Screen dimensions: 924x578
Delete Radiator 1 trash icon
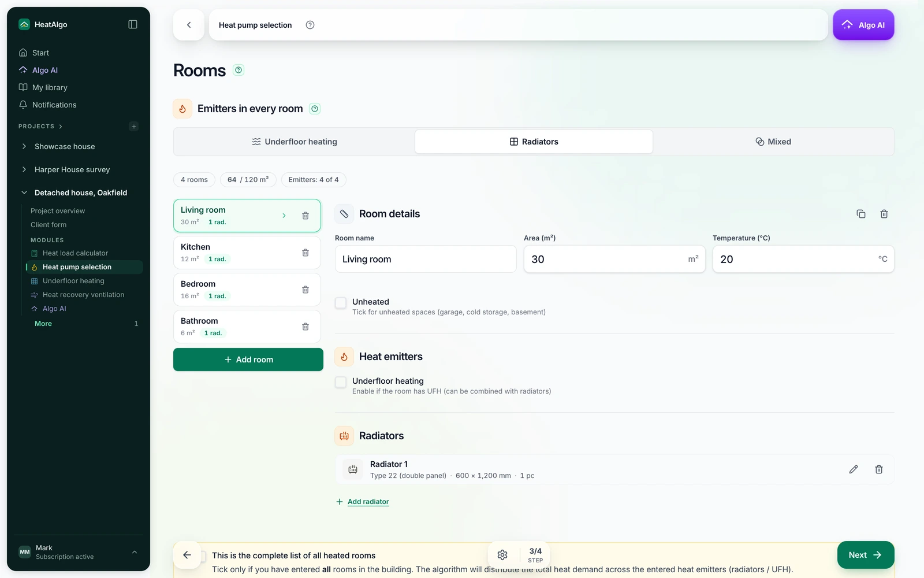point(879,469)
